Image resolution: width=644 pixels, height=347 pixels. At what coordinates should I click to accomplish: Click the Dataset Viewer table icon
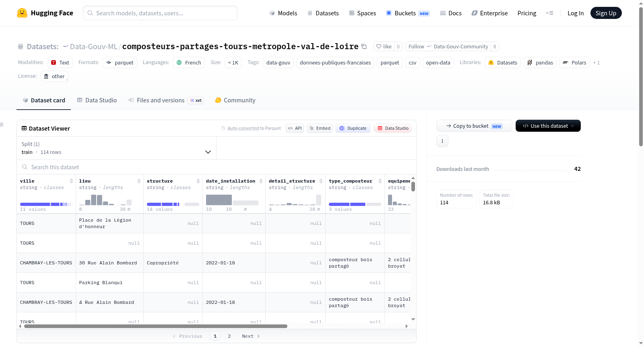pos(24,128)
